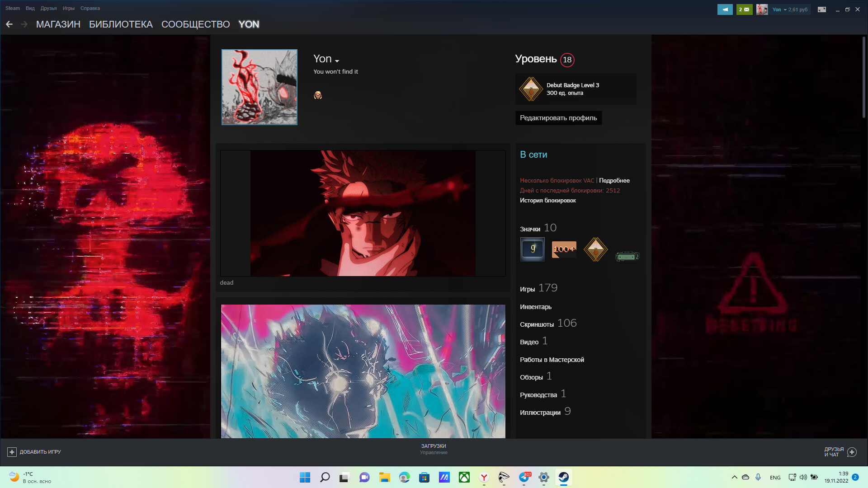Image resolution: width=868 pixels, height=488 pixels.
Task: Open the БИБЛИОТЕКА tab
Action: point(121,24)
